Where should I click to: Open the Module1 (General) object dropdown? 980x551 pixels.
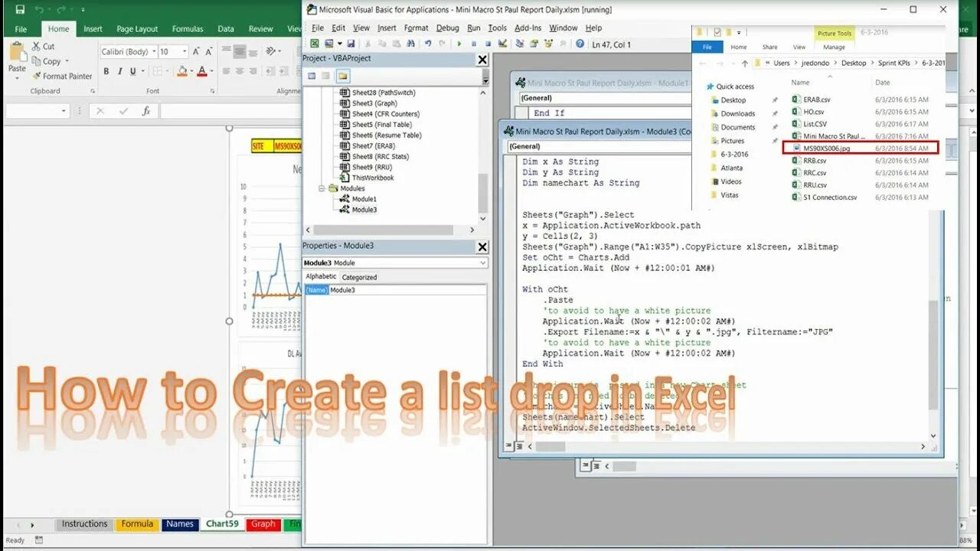coord(605,98)
